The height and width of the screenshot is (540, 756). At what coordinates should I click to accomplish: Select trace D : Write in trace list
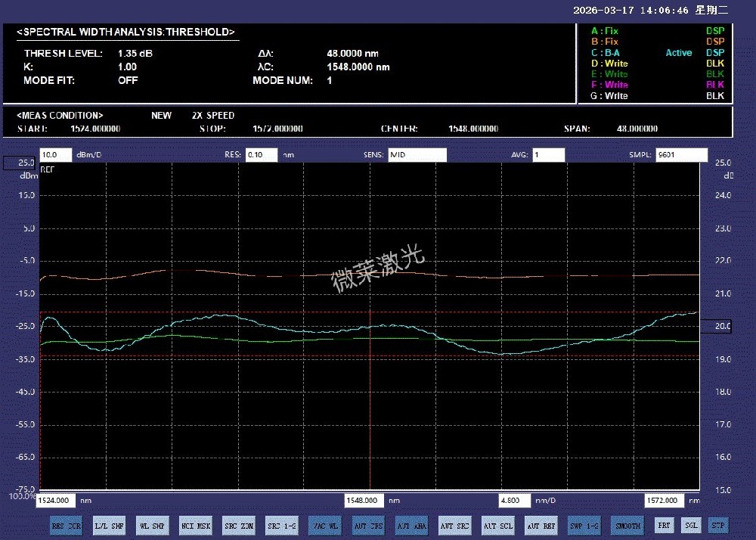point(609,64)
